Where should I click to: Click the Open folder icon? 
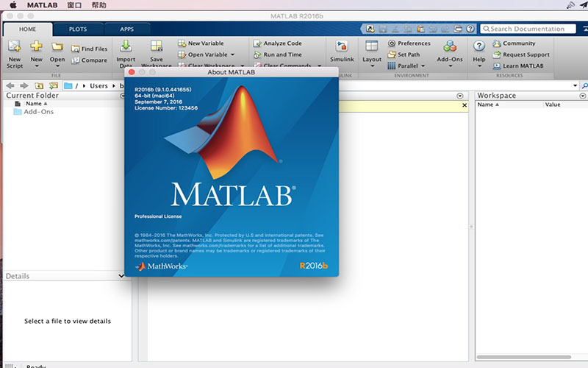point(57,46)
